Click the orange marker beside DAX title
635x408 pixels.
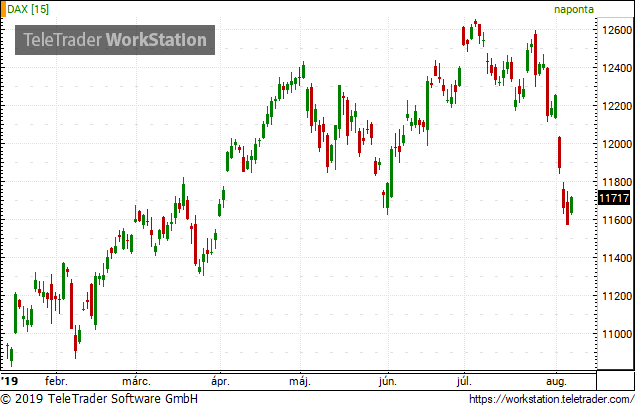(3, 9)
